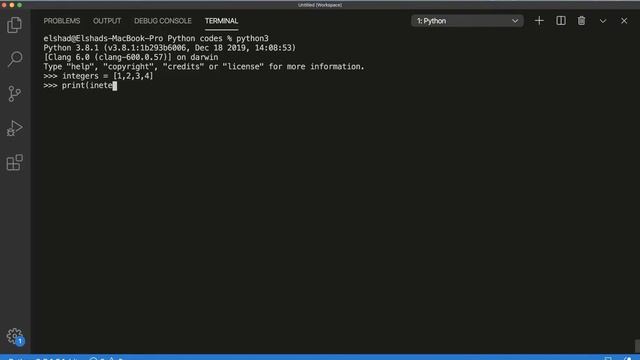Switch to the DEBUG CONSOLE tab
640x360 pixels.
pos(163,21)
